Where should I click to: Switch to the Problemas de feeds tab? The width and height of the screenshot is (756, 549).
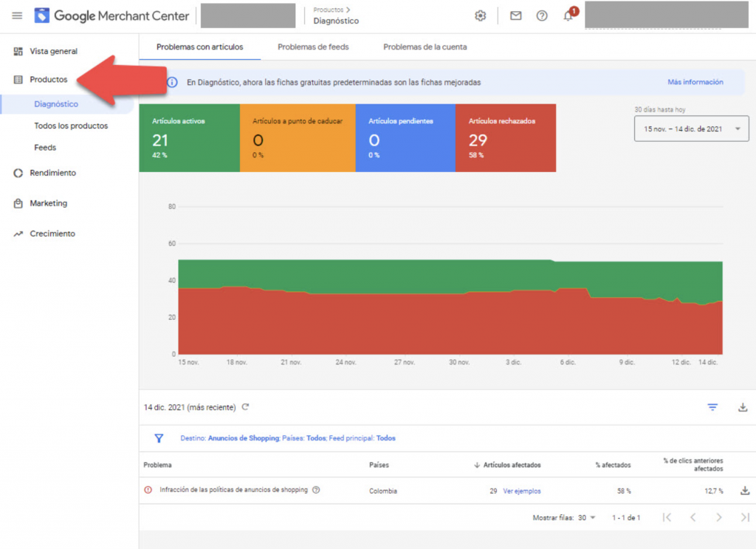point(313,47)
